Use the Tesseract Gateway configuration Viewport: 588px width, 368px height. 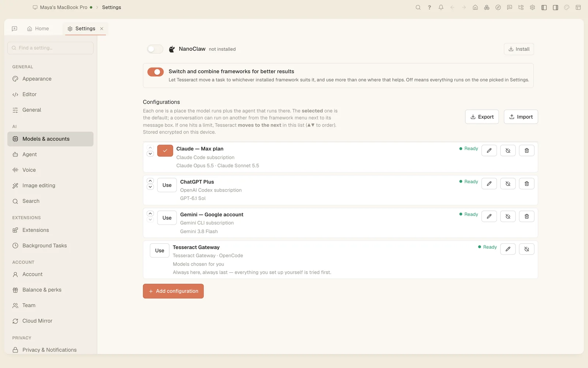click(159, 251)
